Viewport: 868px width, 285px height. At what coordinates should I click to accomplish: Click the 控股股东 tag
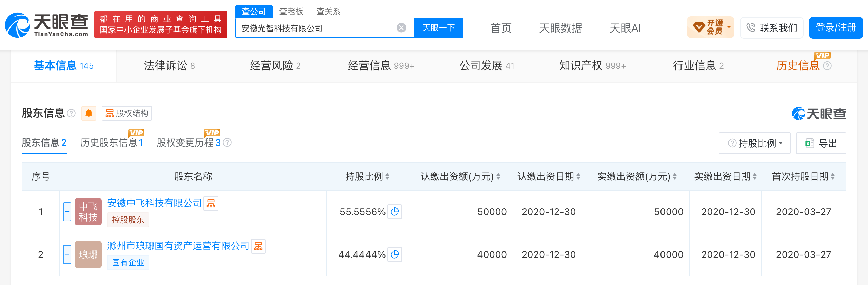128,220
